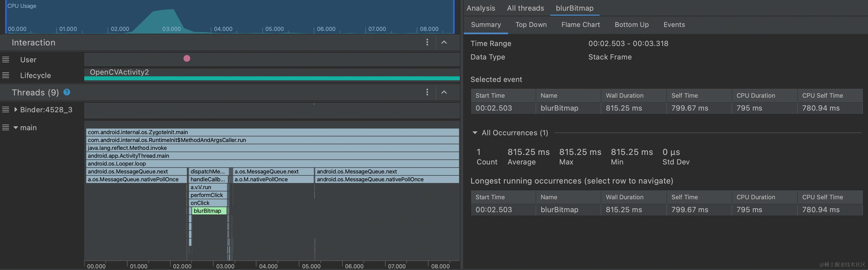Click the pink user interaction event dot
The image size is (868, 270).
click(187, 59)
